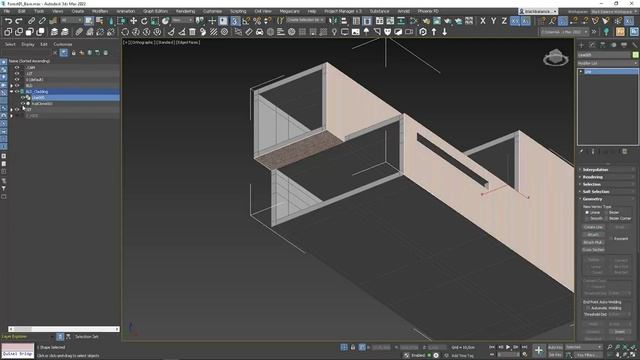
Task: Click the car icon in second toolbar
Action: point(260,32)
